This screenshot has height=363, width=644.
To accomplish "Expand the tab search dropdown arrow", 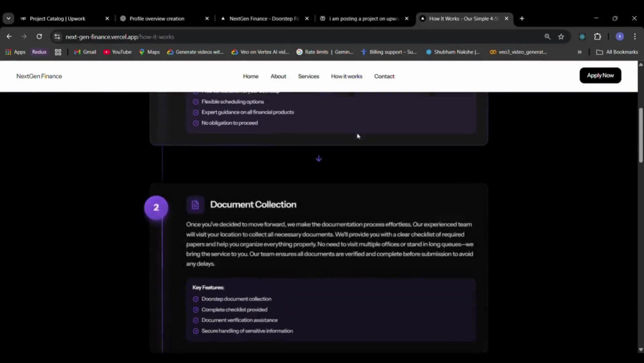I will tap(8, 19).
